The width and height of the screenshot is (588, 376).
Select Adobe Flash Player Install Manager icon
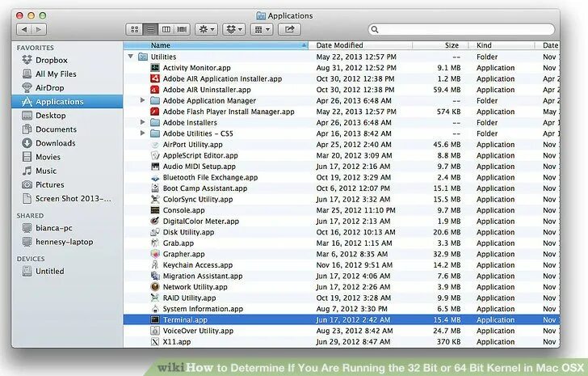click(155, 112)
